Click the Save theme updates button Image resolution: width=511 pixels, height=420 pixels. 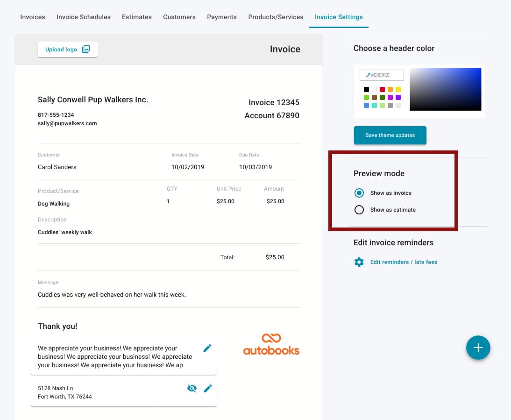click(x=390, y=135)
